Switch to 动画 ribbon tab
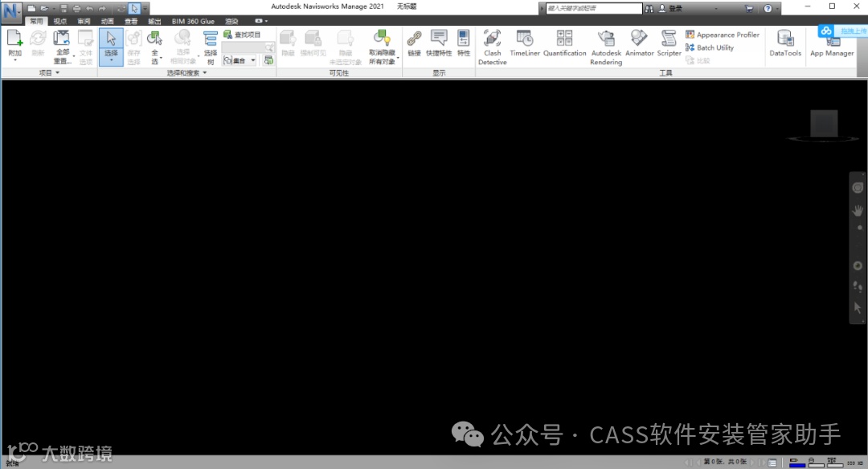Image resolution: width=868 pixels, height=469 pixels. coord(108,21)
